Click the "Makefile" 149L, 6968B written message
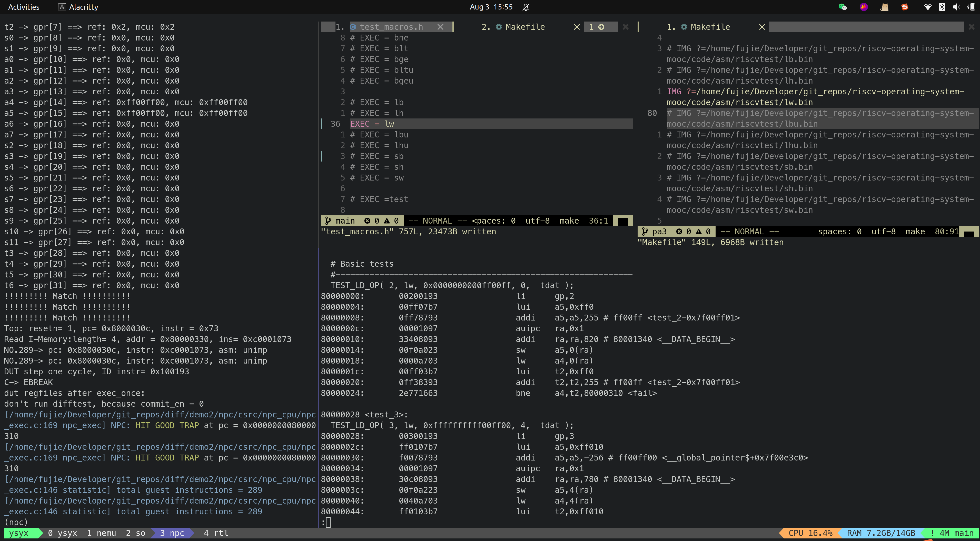Screen dimensions: 980x541 point(710,242)
